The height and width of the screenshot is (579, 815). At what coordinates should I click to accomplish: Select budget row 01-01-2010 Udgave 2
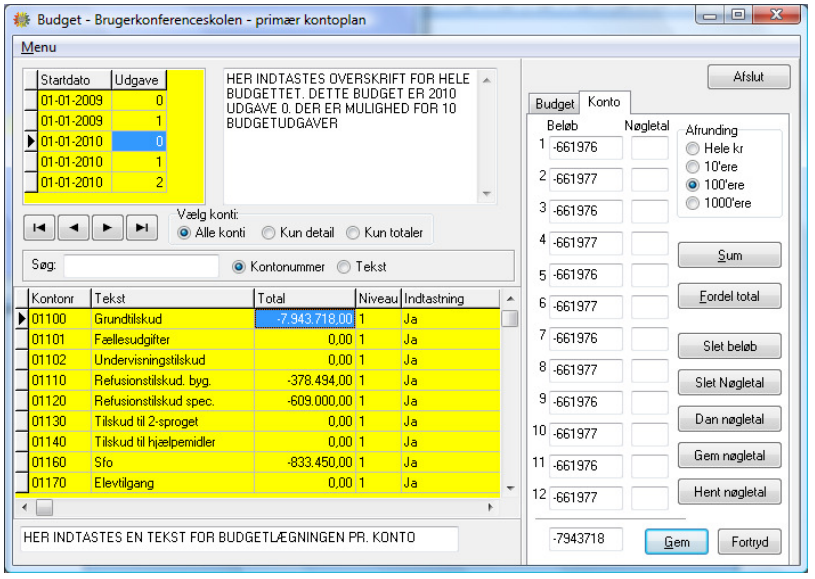96,182
